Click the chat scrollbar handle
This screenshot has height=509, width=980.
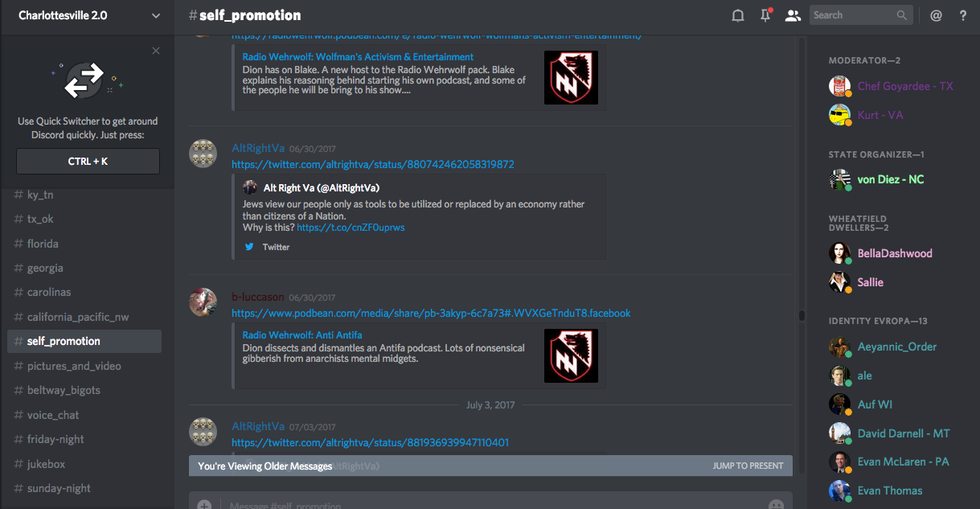[802, 316]
